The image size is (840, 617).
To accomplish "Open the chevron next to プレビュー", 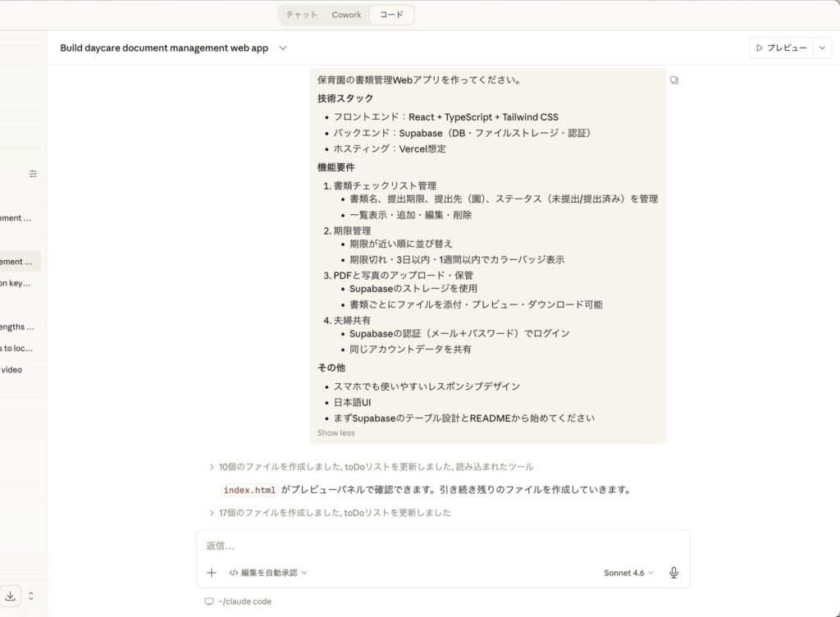I will 822,48.
